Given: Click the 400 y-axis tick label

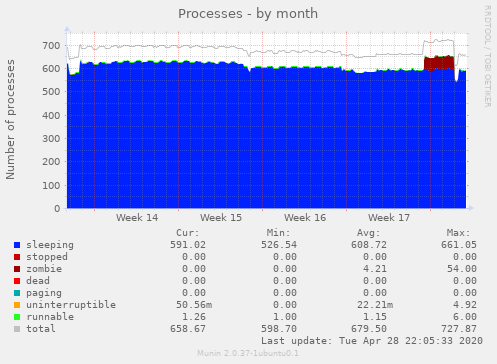Looking at the screenshot, I should (51, 116).
